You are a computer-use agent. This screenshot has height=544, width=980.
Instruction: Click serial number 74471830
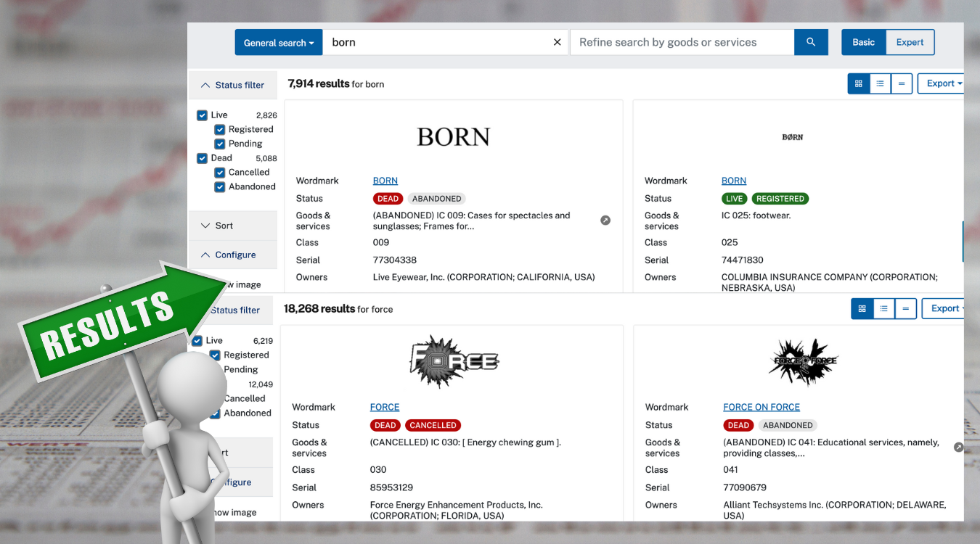(743, 260)
